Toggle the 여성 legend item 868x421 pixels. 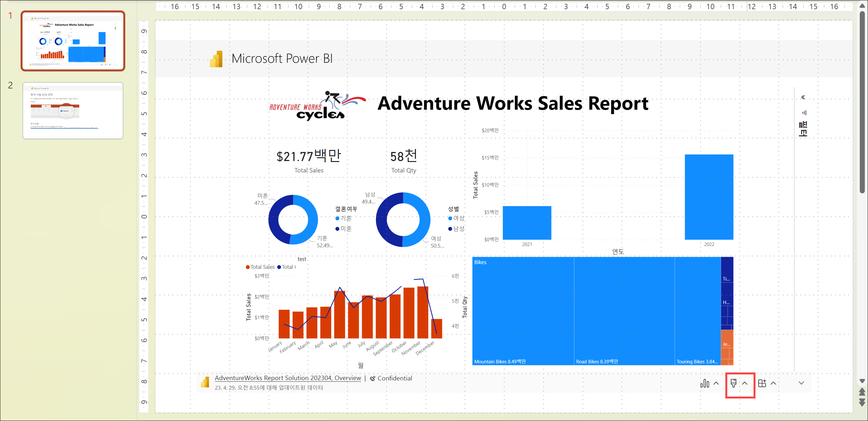tap(456, 218)
